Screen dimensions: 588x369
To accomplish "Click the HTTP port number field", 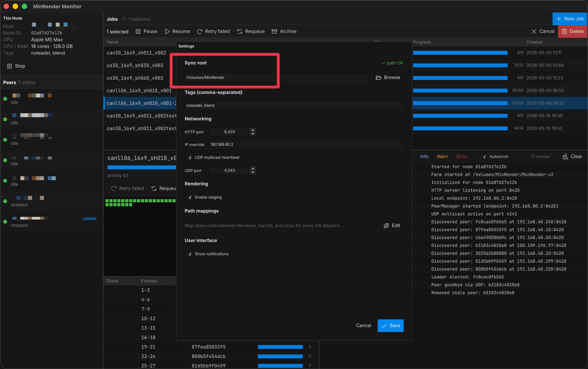I will [229, 132].
